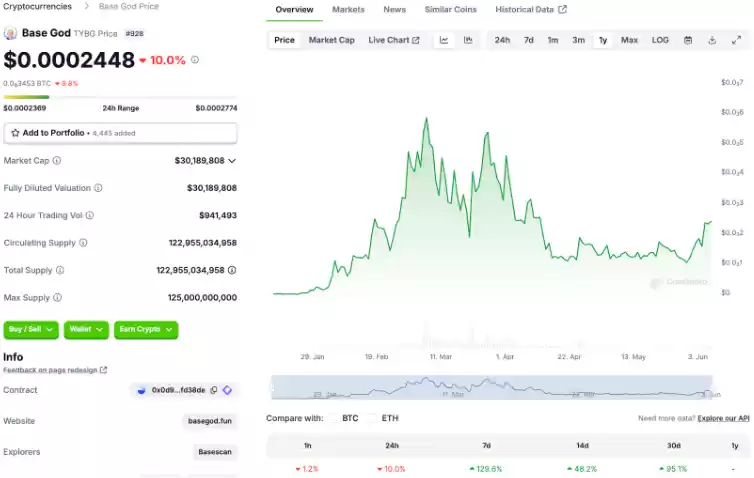This screenshot has height=478, width=754.
Task: Click the Max Supply info icon
Action: click(x=57, y=298)
